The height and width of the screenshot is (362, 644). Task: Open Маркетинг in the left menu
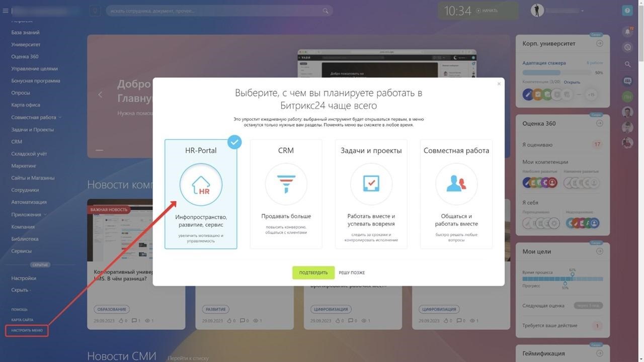24,165
